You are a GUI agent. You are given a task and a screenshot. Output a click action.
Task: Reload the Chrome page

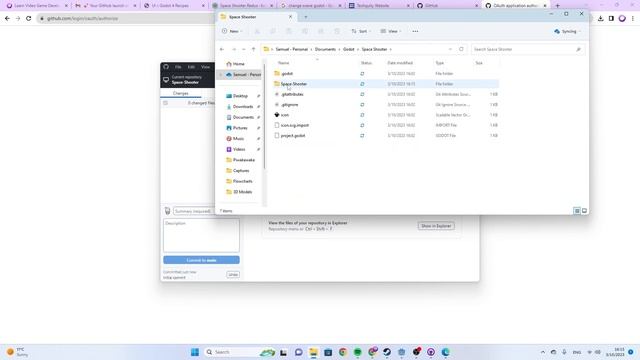click(29, 18)
